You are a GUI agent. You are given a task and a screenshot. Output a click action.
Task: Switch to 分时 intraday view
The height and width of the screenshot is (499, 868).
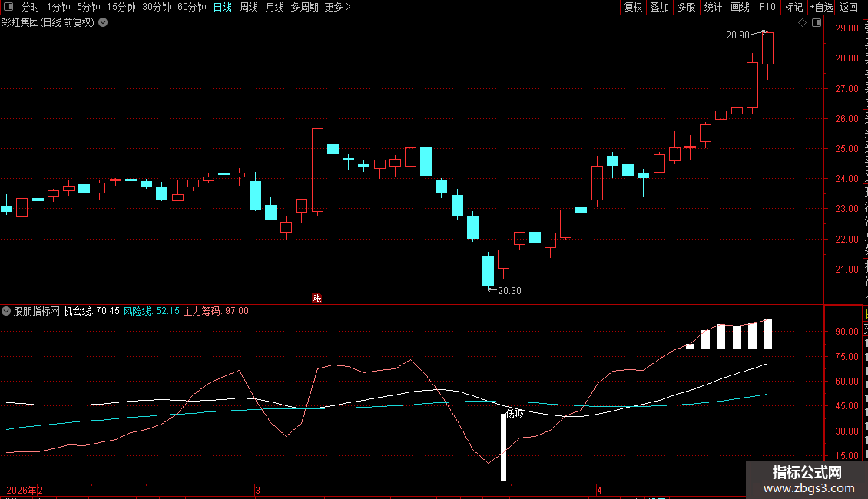31,7
